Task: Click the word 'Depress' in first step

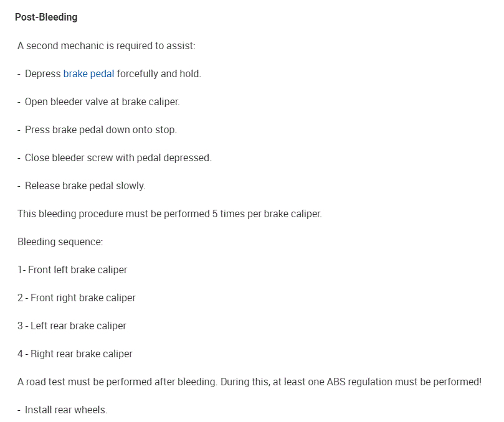Action: 43,73
